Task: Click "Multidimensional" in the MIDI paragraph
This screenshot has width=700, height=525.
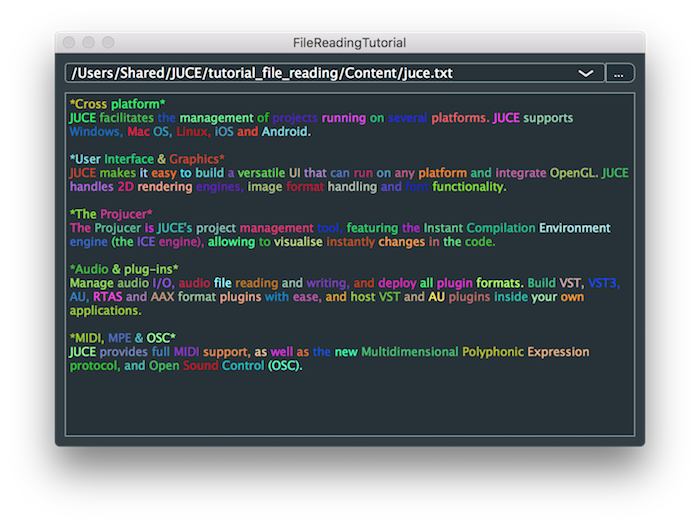Action: [402, 352]
